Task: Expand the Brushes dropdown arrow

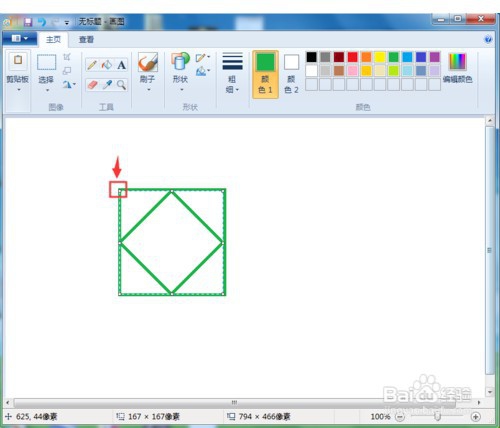Action: click(x=149, y=90)
